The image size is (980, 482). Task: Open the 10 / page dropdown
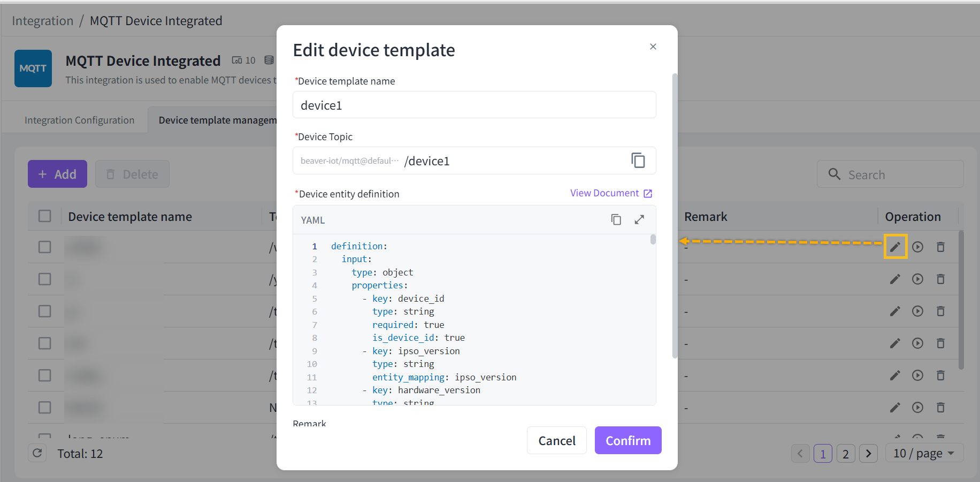point(924,454)
